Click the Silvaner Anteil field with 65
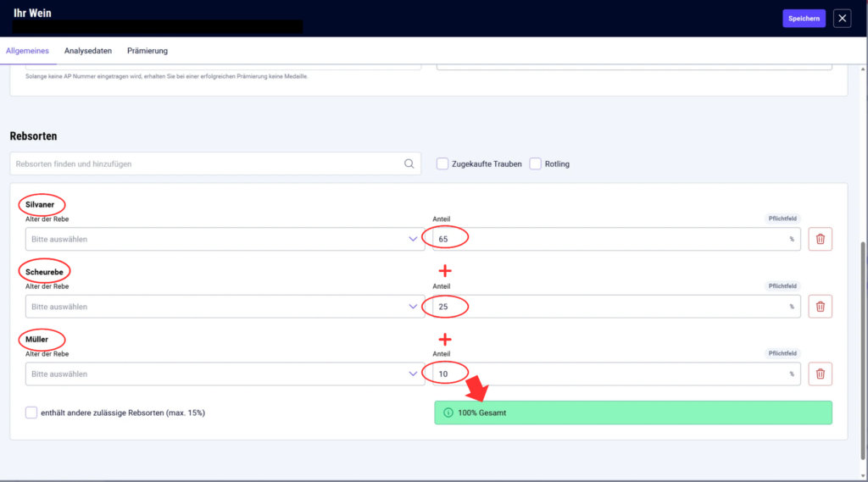This screenshot has width=868, height=482. click(617, 239)
